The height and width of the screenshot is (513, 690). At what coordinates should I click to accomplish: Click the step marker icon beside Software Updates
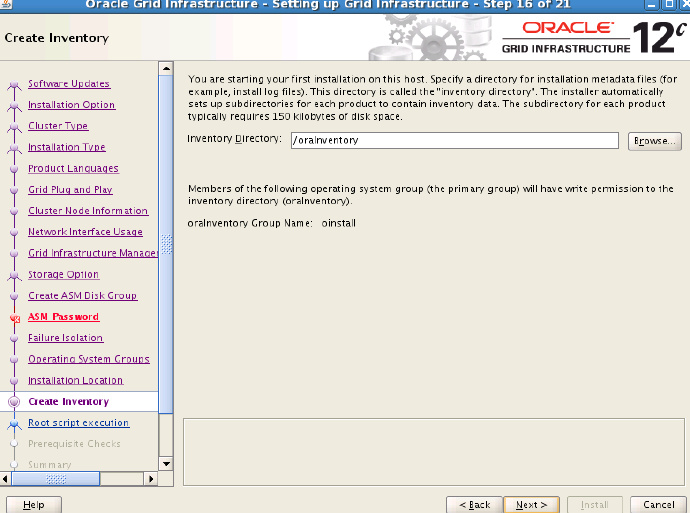click(14, 84)
